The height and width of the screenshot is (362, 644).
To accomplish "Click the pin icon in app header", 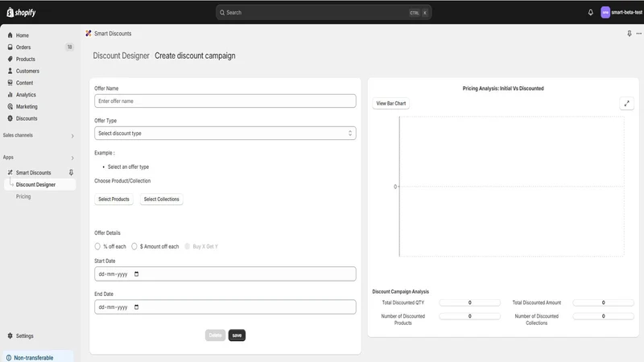I will (x=630, y=34).
